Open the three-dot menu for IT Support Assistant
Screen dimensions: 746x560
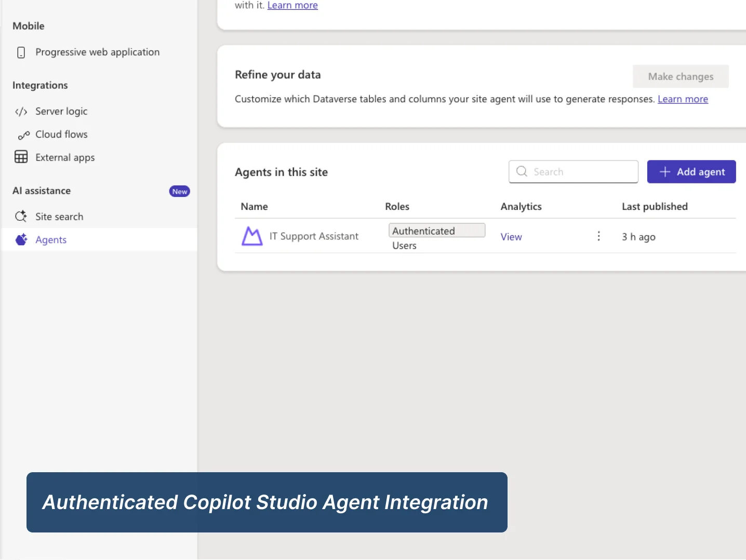598,236
